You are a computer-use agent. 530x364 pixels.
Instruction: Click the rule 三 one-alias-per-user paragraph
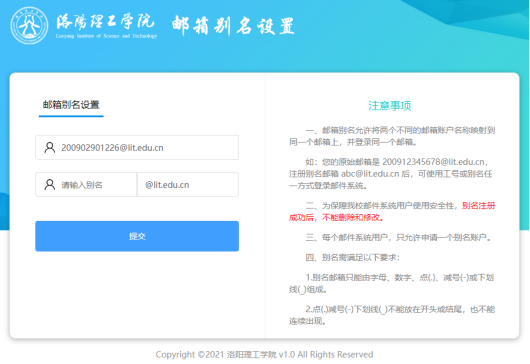399,238
